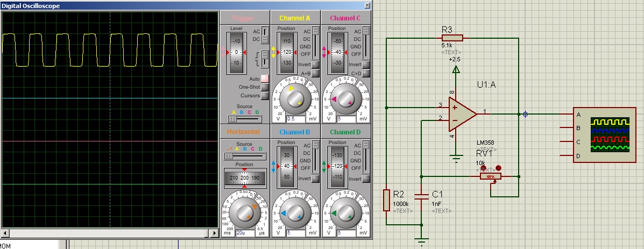
Task: Close the Digital Oscilloscope window
Action: point(367,5)
